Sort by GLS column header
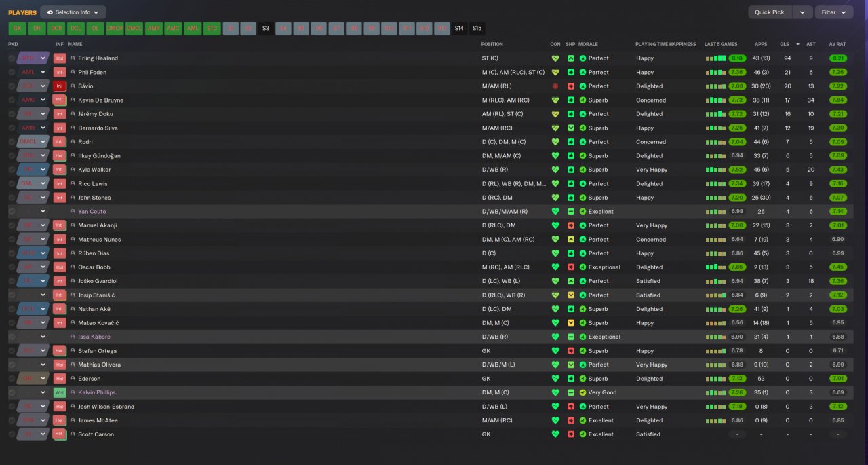The width and height of the screenshot is (868, 465). pyautogui.click(x=784, y=44)
